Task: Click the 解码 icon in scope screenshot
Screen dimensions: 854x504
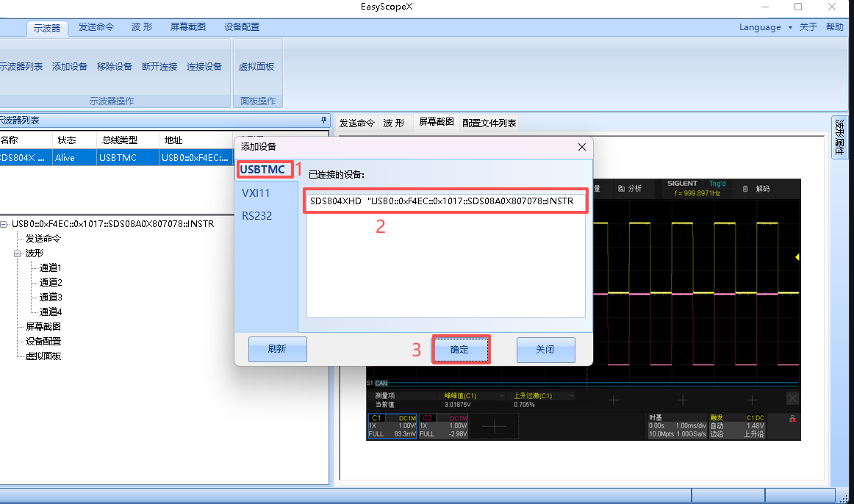Action: [757, 189]
